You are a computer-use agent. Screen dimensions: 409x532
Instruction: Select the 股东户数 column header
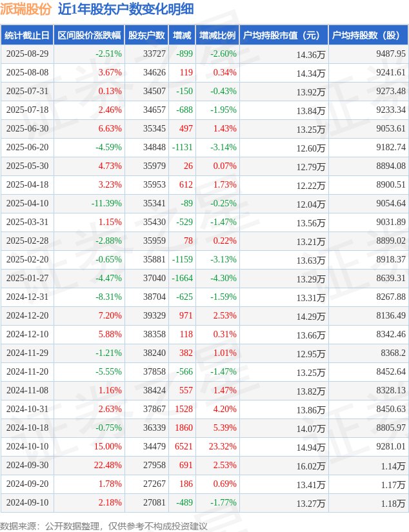pyautogui.click(x=146, y=35)
